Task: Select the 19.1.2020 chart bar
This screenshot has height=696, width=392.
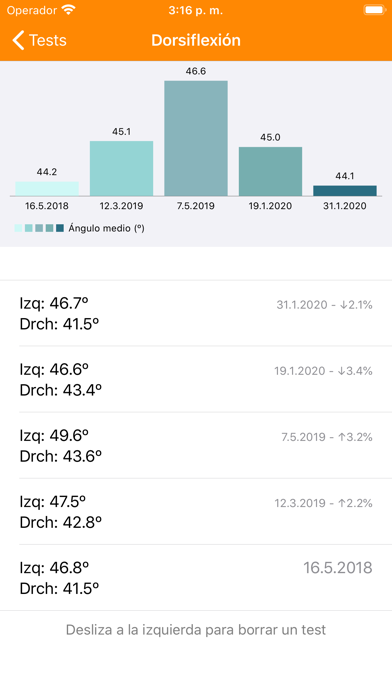Action: pos(270,171)
